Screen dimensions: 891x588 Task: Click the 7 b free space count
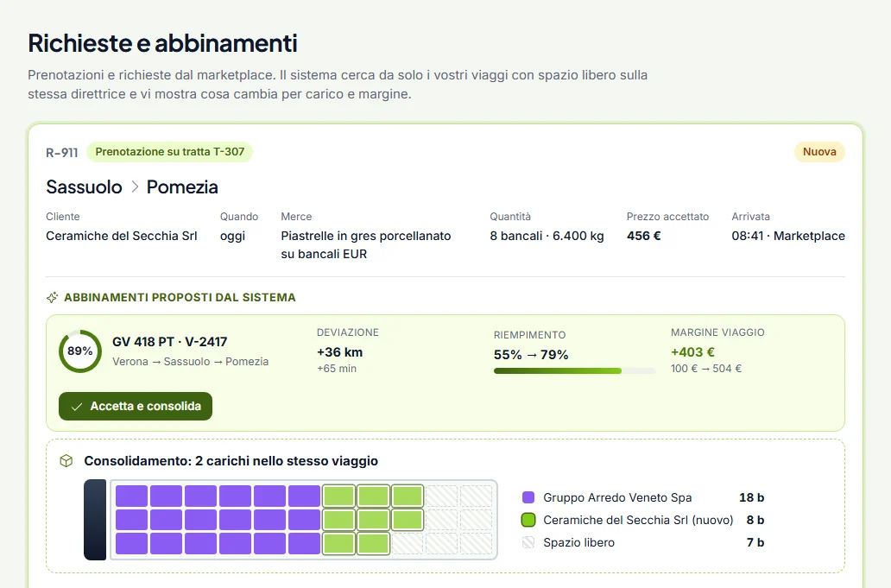click(755, 542)
